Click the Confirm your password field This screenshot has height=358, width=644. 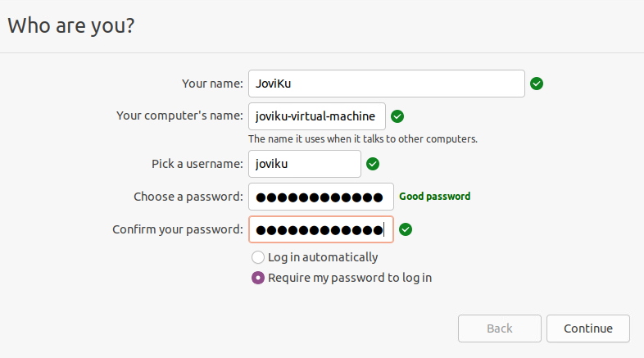321,229
